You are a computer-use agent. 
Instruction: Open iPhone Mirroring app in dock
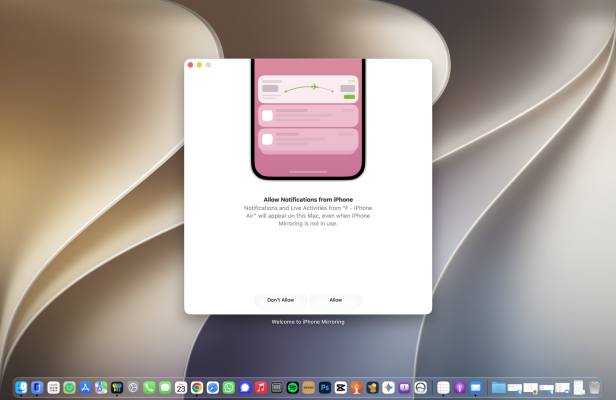coord(37,388)
